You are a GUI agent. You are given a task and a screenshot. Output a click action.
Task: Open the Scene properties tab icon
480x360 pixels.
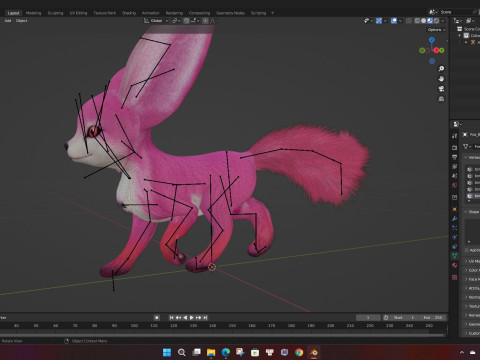pyautogui.click(x=455, y=175)
